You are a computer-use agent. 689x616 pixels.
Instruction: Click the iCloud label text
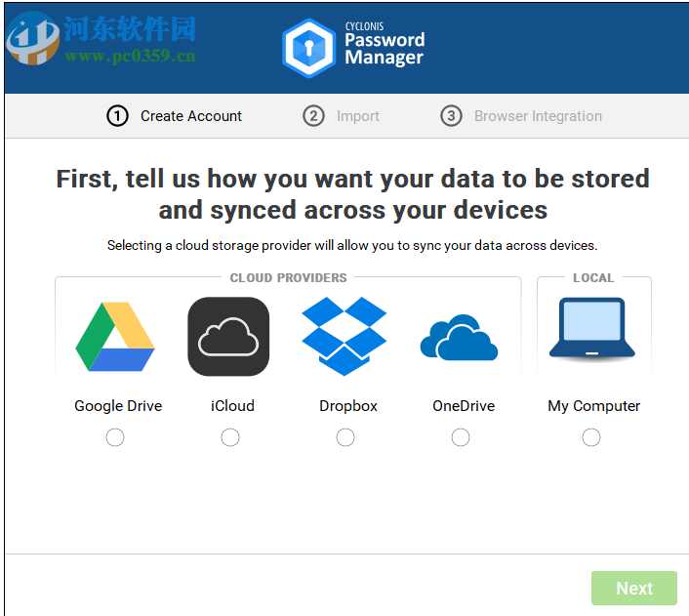232,406
